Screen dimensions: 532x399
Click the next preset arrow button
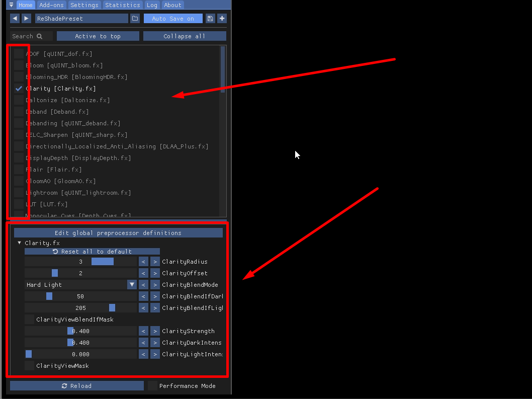pyautogui.click(x=26, y=19)
